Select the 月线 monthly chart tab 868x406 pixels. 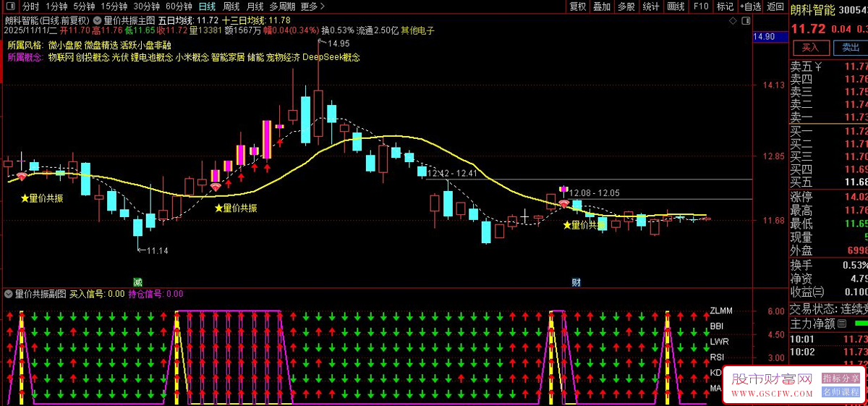tap(255, 7)
